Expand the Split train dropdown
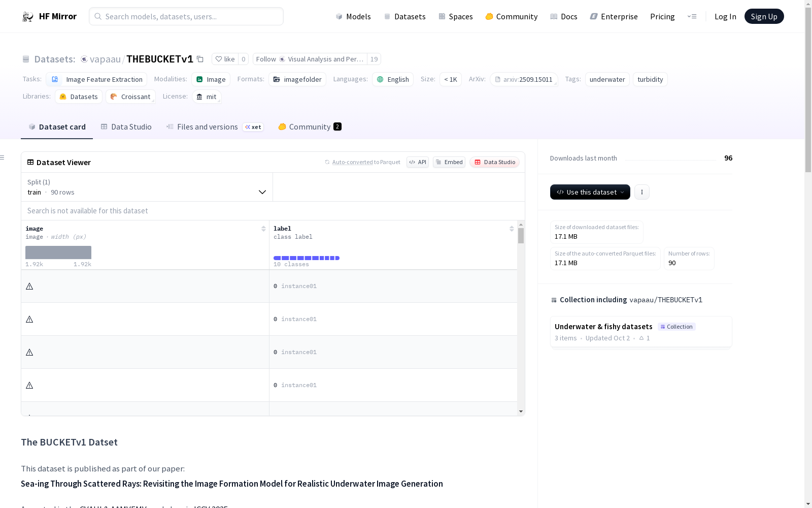812x508 pixels. (147, 187)
